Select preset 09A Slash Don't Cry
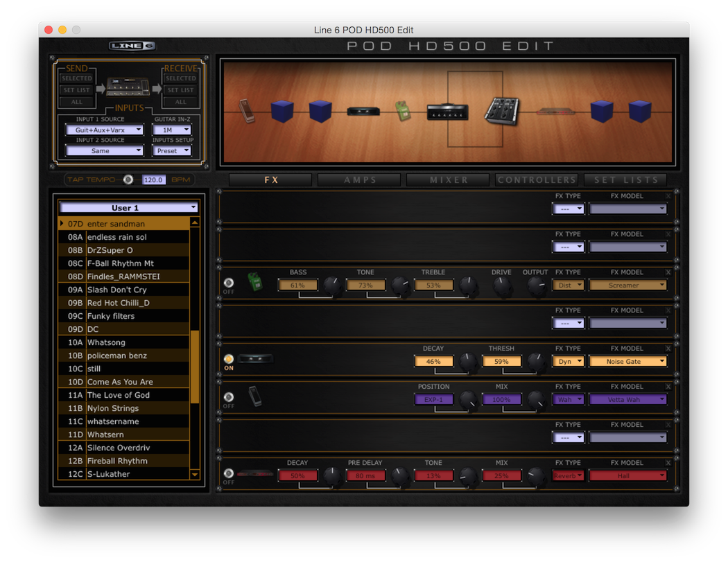 124,290
